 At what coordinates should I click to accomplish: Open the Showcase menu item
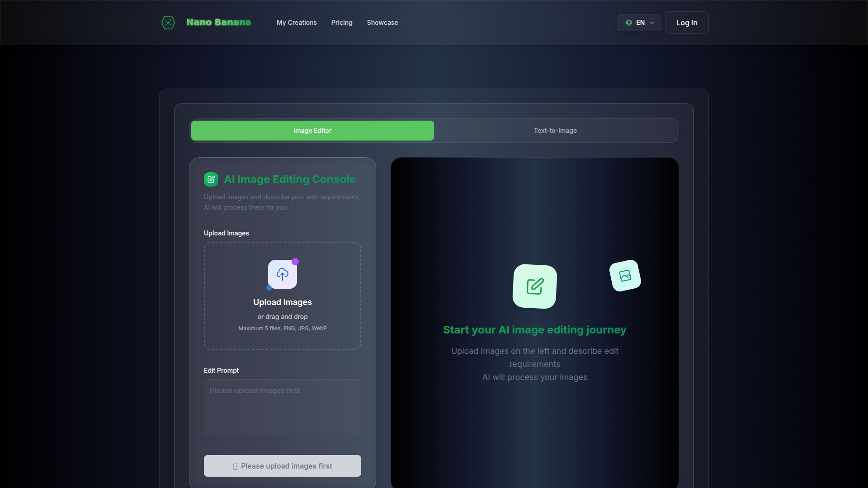[382, 23]
